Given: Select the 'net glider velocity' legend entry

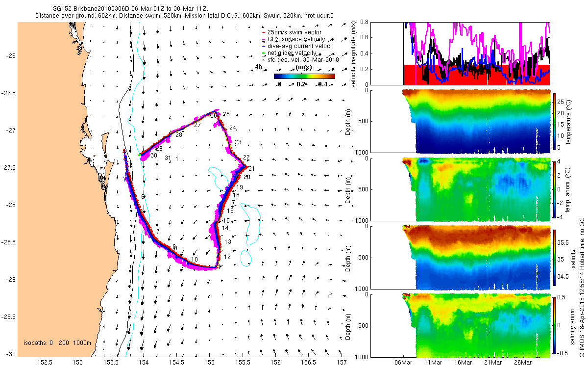Looking at the screenshot, I should 292,53.
